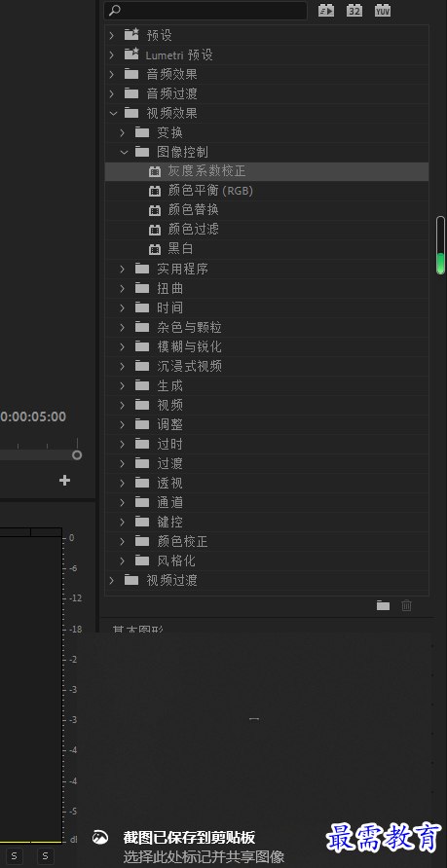This screenshot has height=868, width=447.
Task: Click the plus button editor icon
Action: pos(65,481)
